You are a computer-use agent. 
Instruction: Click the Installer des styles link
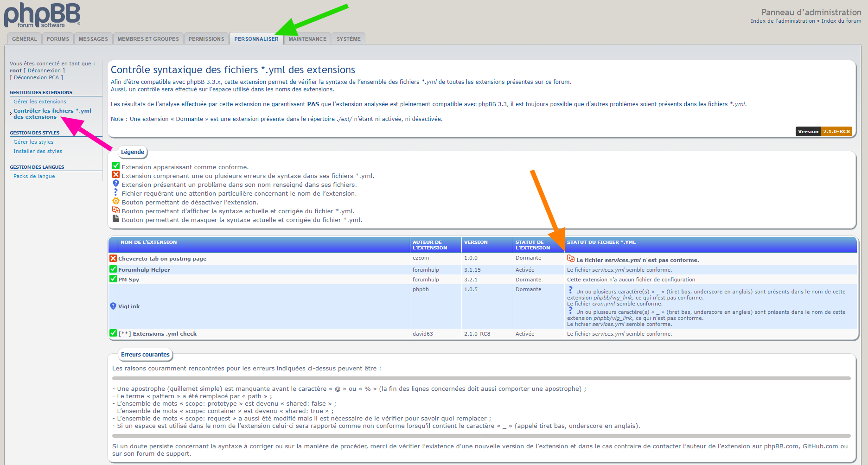click(38, 151)
